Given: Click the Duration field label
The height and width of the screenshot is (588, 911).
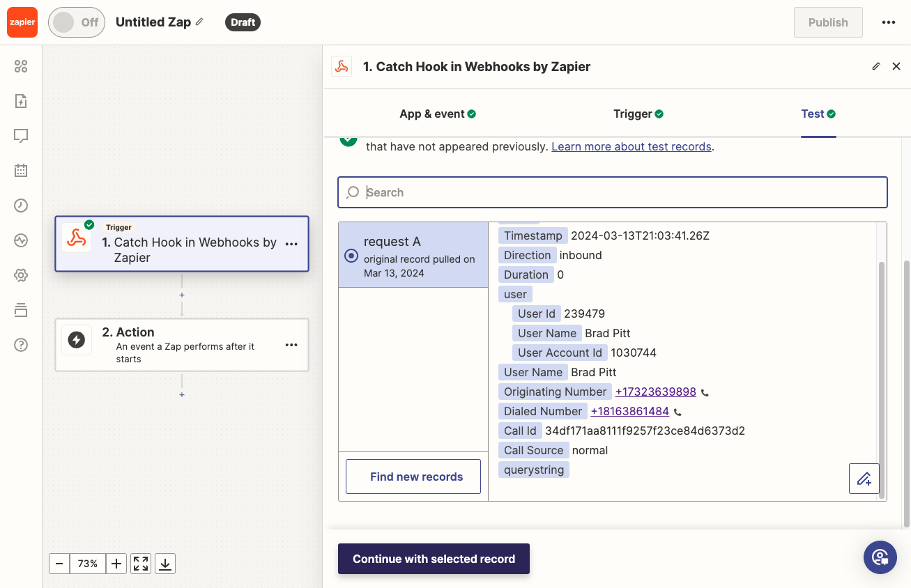Looking at the screenshot, I should point(526,274).
